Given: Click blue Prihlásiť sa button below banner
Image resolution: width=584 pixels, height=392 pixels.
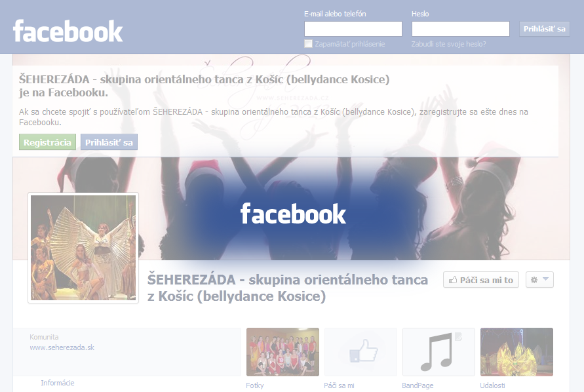Looking at the screenshot, I should point(109,142).
